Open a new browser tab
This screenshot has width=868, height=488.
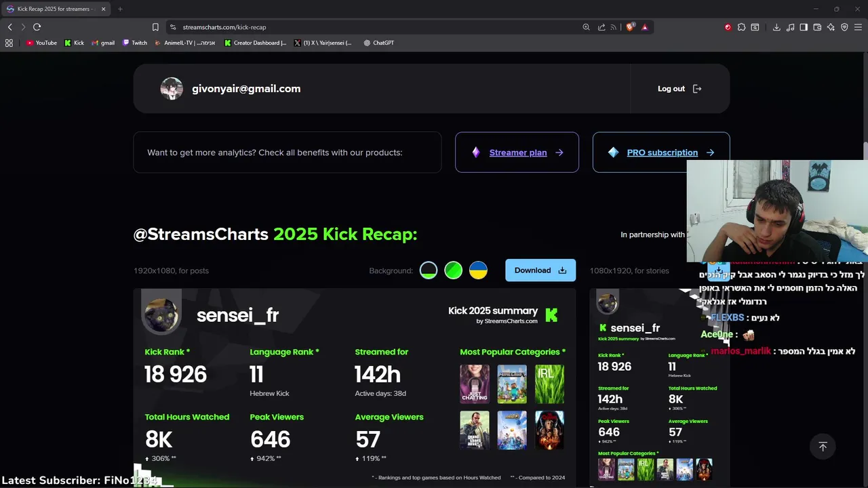(120, 9)
